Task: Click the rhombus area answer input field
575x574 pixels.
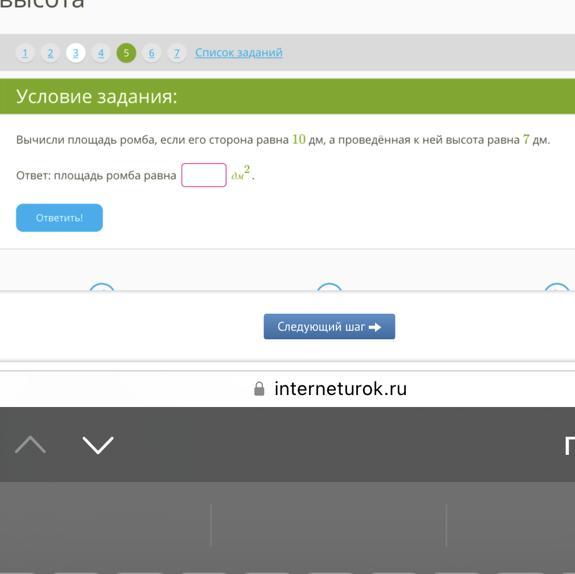Action: click(x=204, y=175)
